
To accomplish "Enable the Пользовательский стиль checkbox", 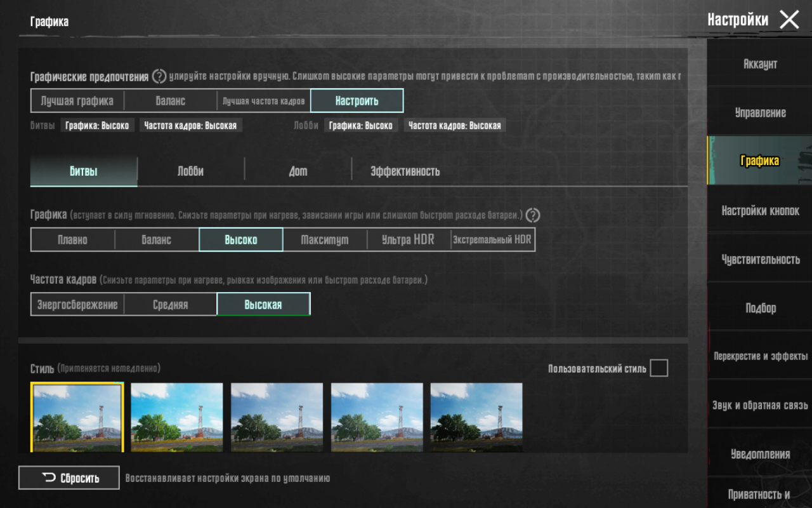I will [x=659, y=368].
